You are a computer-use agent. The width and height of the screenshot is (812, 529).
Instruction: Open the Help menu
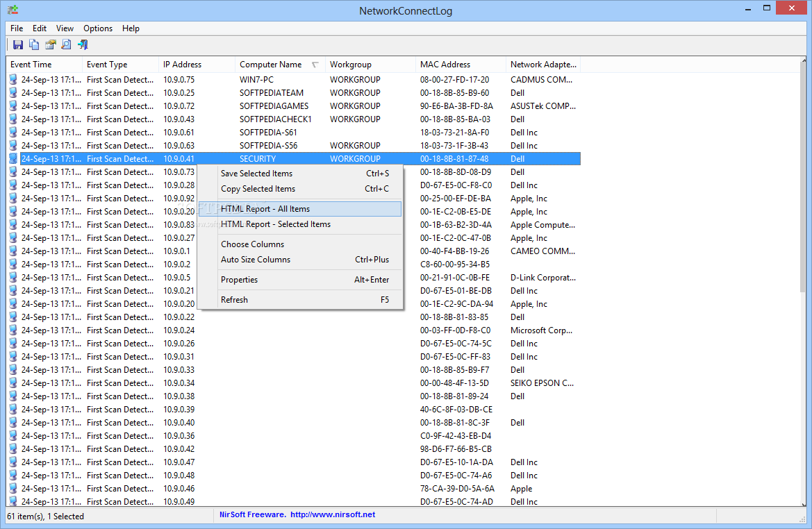pyautogui.click(x=131, y=28)
